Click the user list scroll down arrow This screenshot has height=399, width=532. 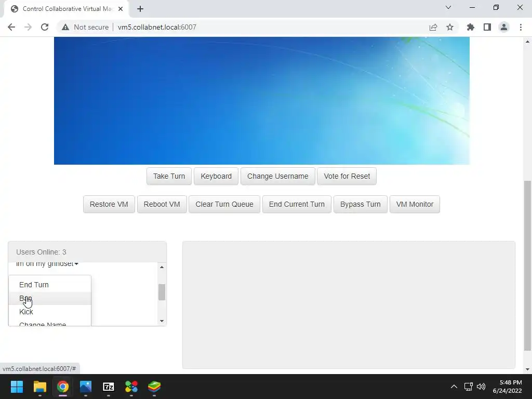162,321
